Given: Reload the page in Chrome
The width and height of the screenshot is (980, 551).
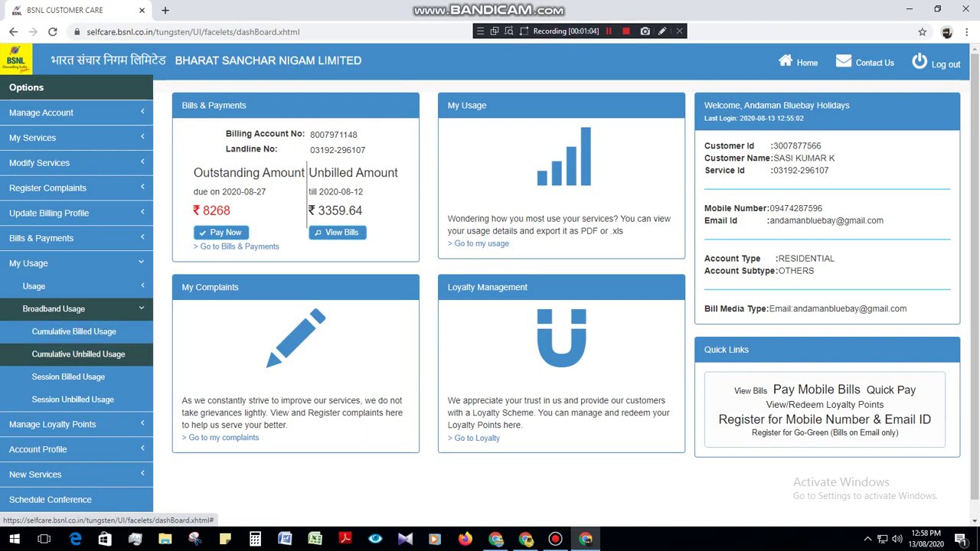Looking at the screenshot, I should click(52, 31).
